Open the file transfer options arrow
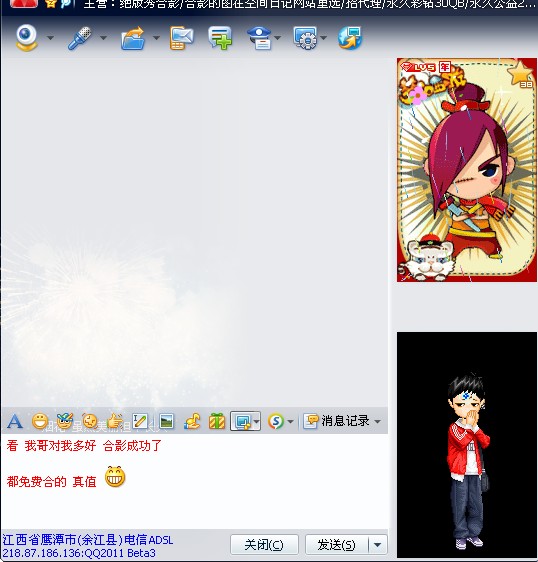This screenshot has height=562, width=538. [x=156, y=38]
